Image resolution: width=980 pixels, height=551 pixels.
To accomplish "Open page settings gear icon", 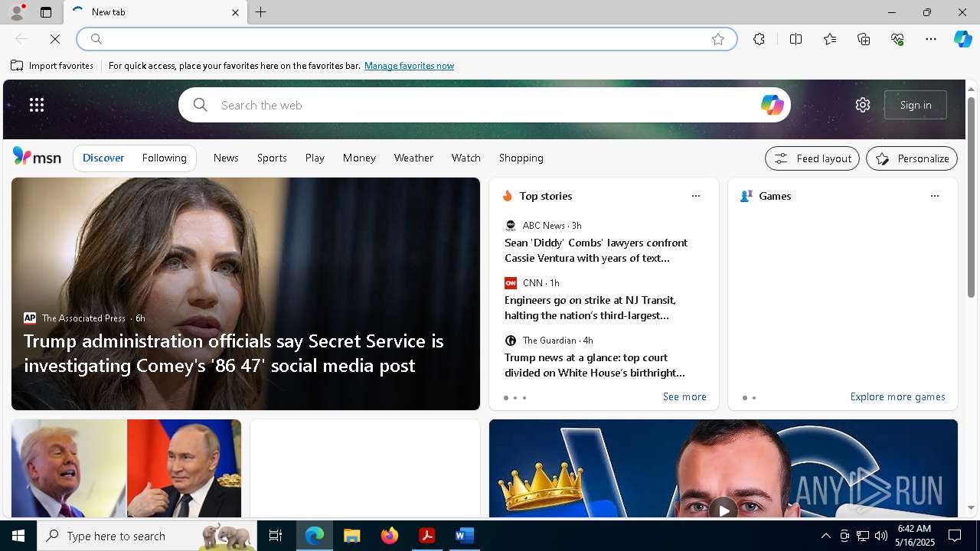I will 863,105.
